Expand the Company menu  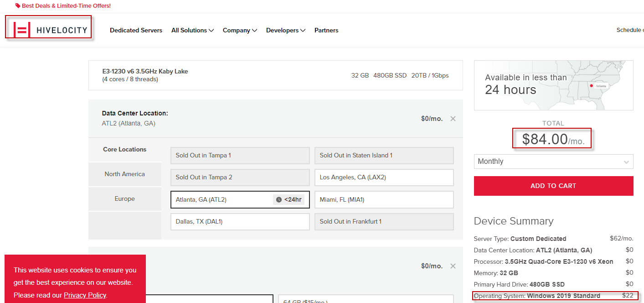click(240, 30)
